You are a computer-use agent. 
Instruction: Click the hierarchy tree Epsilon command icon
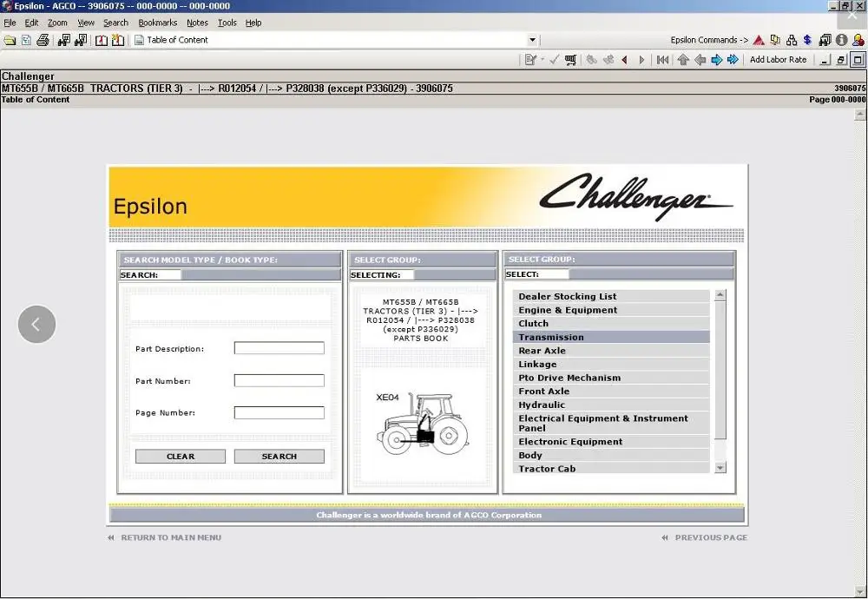click(x=792, y=40)
